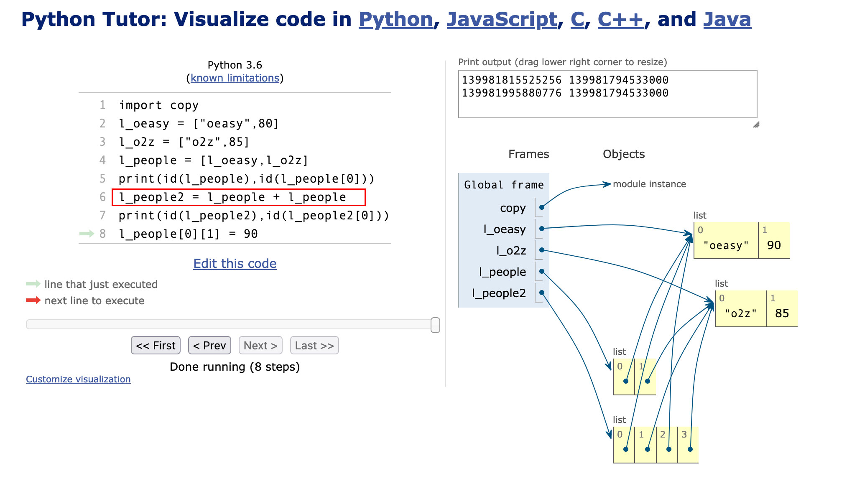852x504 pixels.
Task: Click index 1 cell of the two-element pointer list
Action: (x=645, y=377)
